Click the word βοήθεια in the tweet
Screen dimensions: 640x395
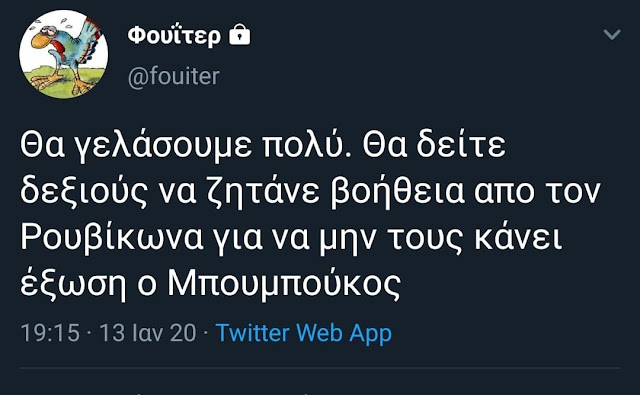point(397,191)
